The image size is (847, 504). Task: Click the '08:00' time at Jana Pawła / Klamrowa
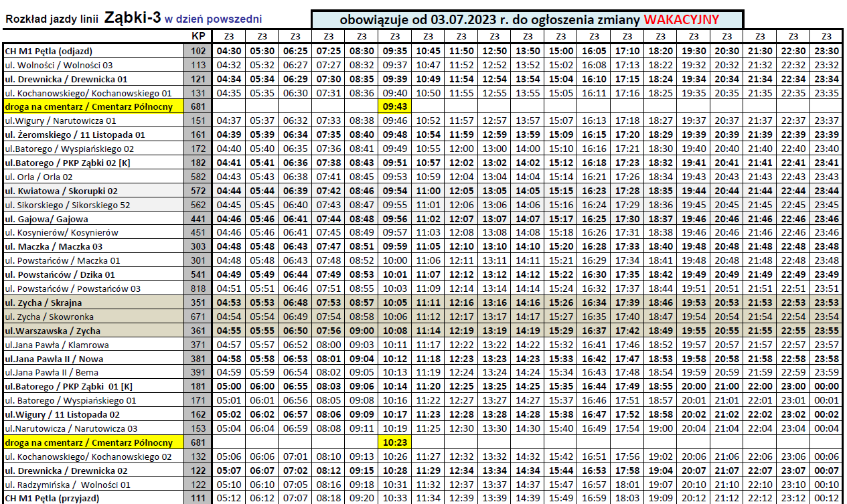[329, 345]
